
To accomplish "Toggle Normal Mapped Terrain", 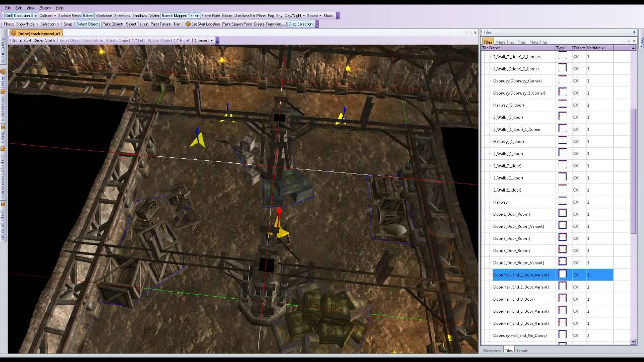I will point(181,16).
